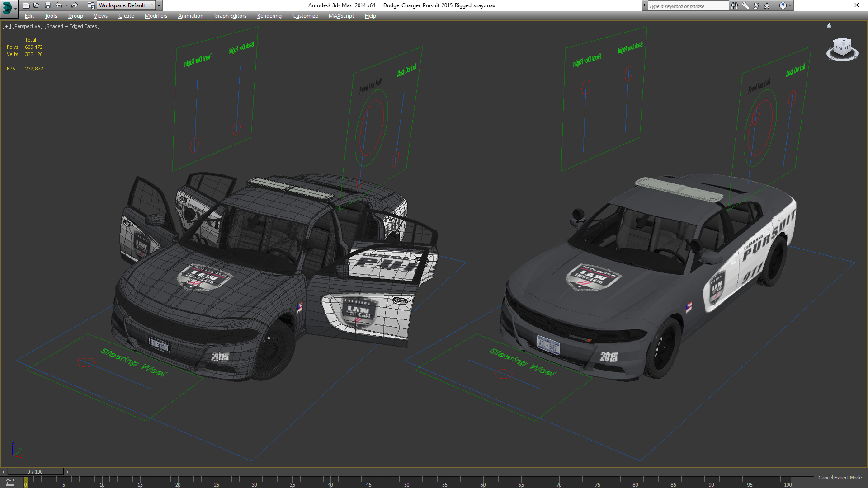868x488 pixels.
Task: Click the ViewCube Front face
Action: pyautogui.click(x=839, y=48)
